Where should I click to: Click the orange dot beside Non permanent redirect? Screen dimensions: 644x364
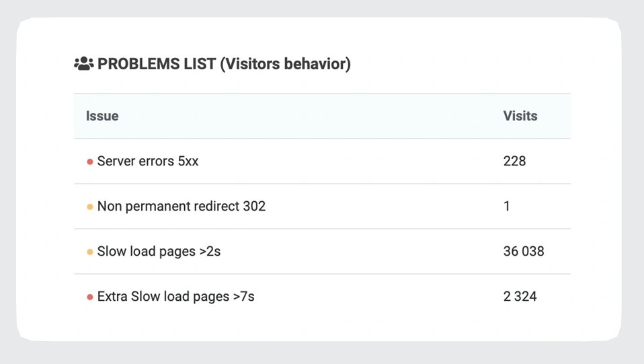coord(90,207)
